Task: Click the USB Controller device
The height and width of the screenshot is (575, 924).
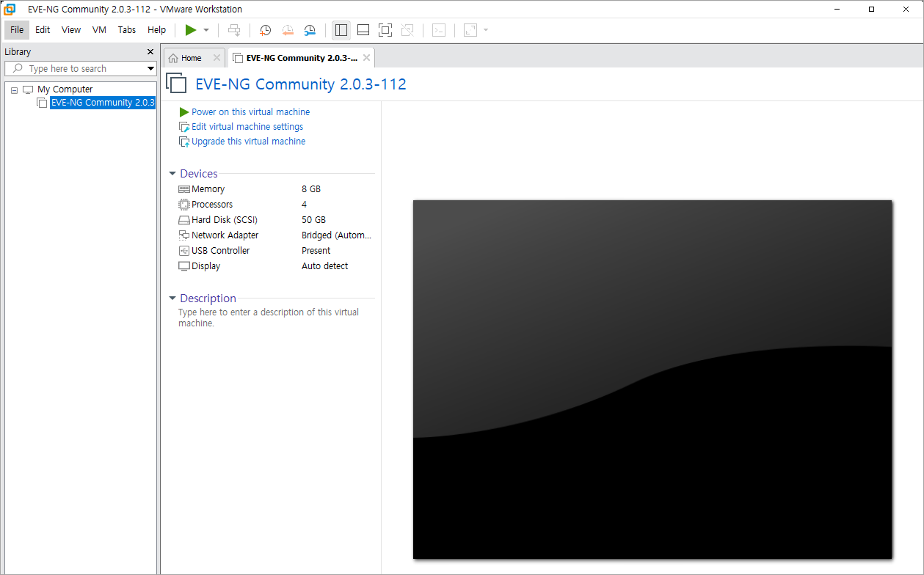Action: [x=276, y=251]
